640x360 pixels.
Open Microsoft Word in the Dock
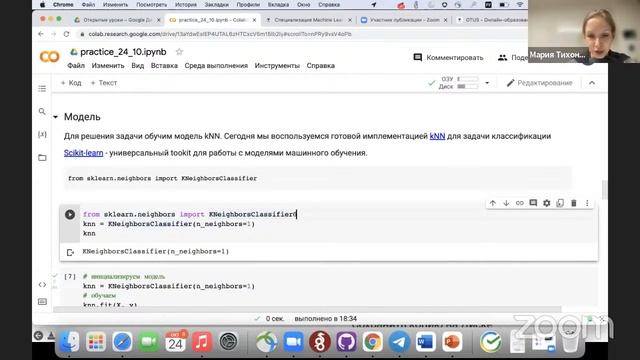point(426,341)
